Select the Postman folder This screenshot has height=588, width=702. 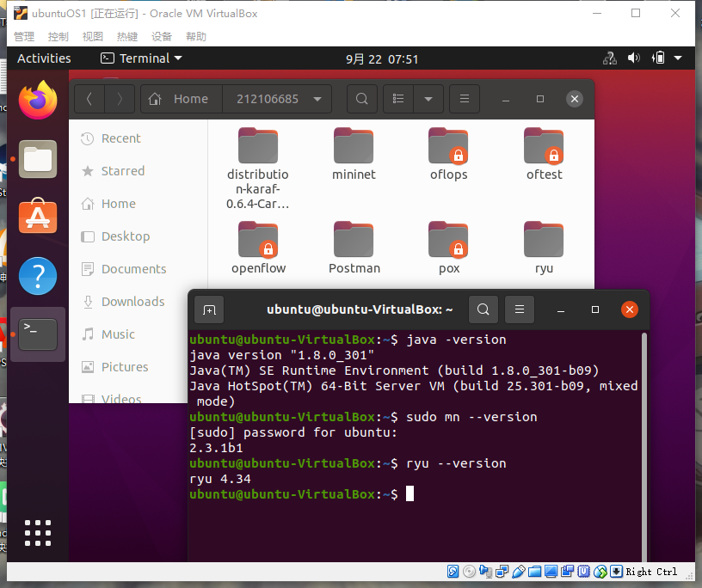pos(354,248)
